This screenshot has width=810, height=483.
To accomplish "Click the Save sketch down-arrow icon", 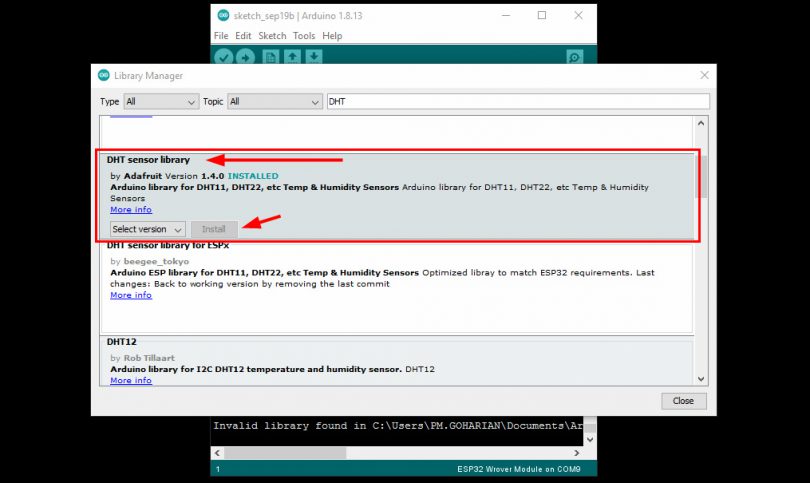I will pyautogui.click(x=314, y=57).
